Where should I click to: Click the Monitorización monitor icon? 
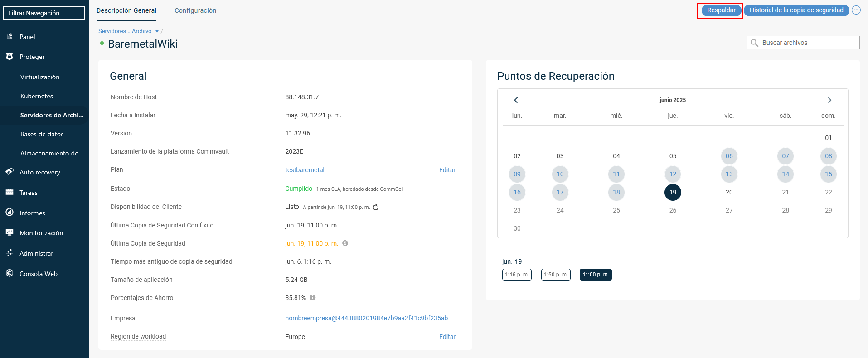click(10, 232)
